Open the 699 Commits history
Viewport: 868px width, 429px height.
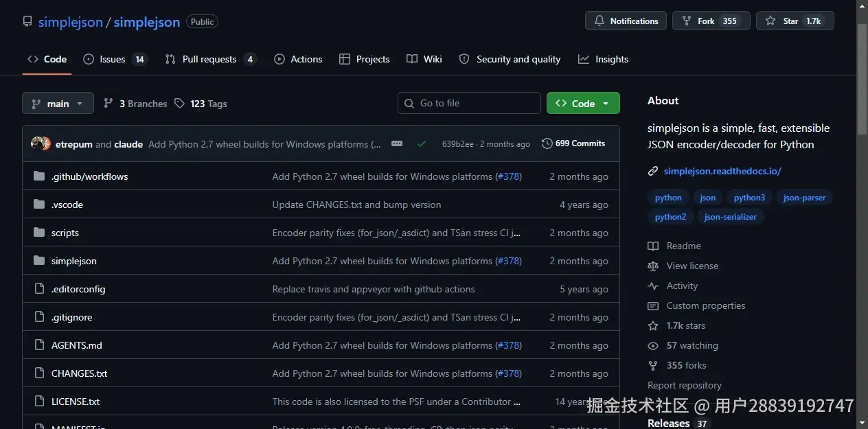573,143
